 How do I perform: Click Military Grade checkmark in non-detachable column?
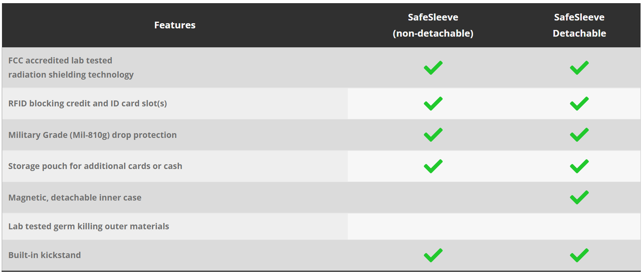pos(433,135)
